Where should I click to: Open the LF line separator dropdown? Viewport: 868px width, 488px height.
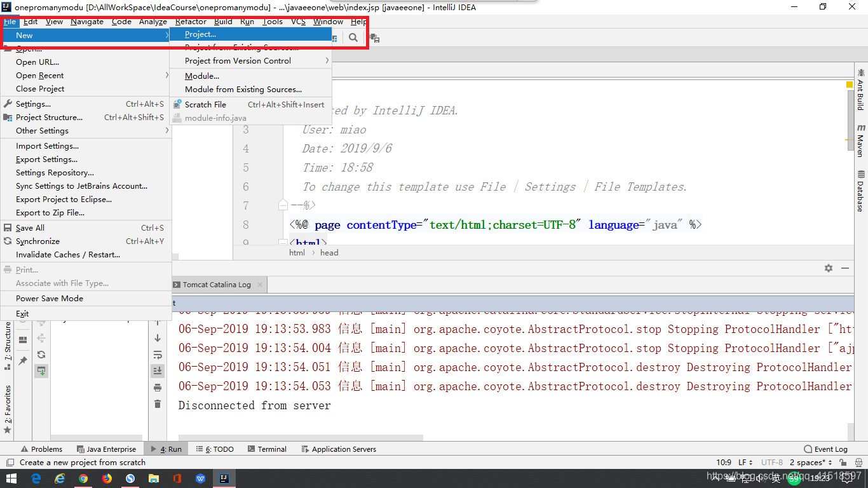(745, 463)
